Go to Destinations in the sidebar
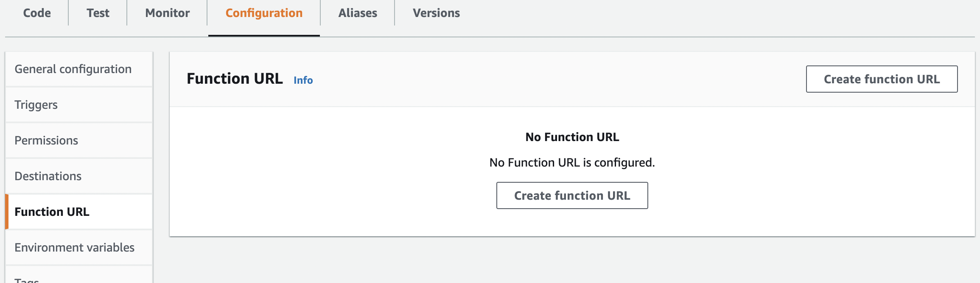The width and height of the screenshot is (980, 283). tap(48, 176)
